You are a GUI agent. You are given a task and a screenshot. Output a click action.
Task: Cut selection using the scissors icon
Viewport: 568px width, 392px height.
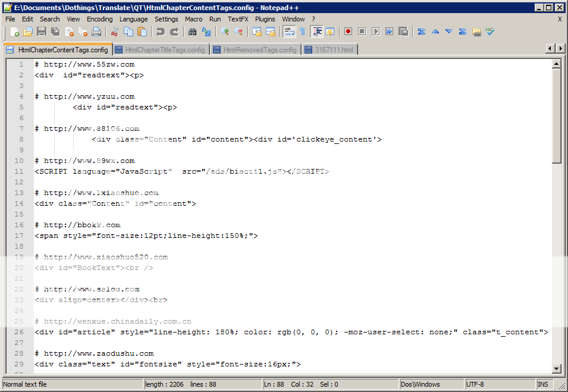click(115, 32)
